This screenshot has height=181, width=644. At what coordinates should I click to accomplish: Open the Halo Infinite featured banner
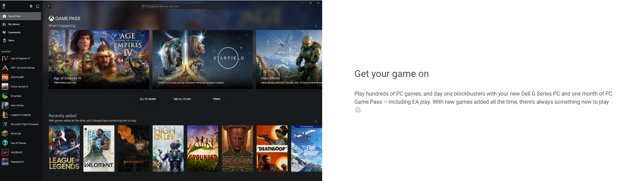pos(289,59)
